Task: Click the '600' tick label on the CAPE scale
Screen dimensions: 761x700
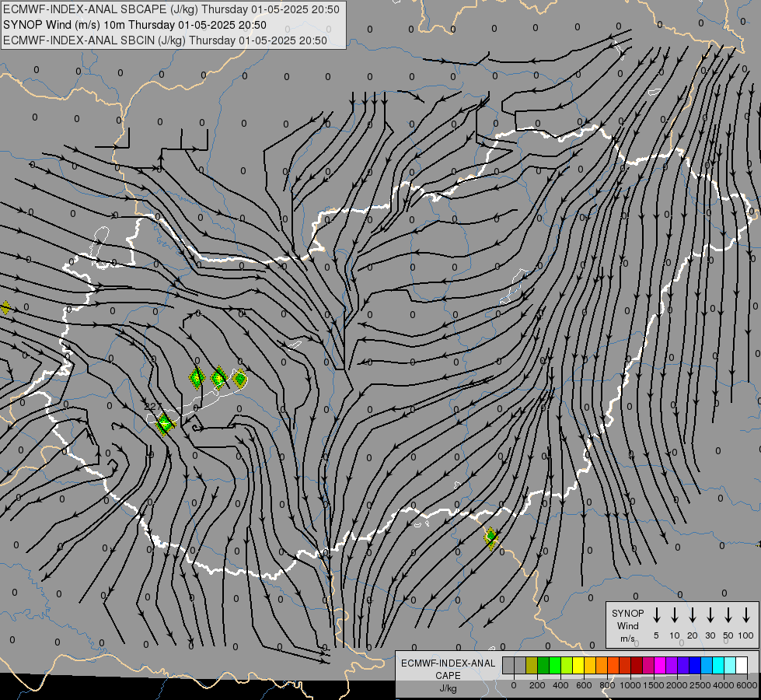Action: click(584, 685)
